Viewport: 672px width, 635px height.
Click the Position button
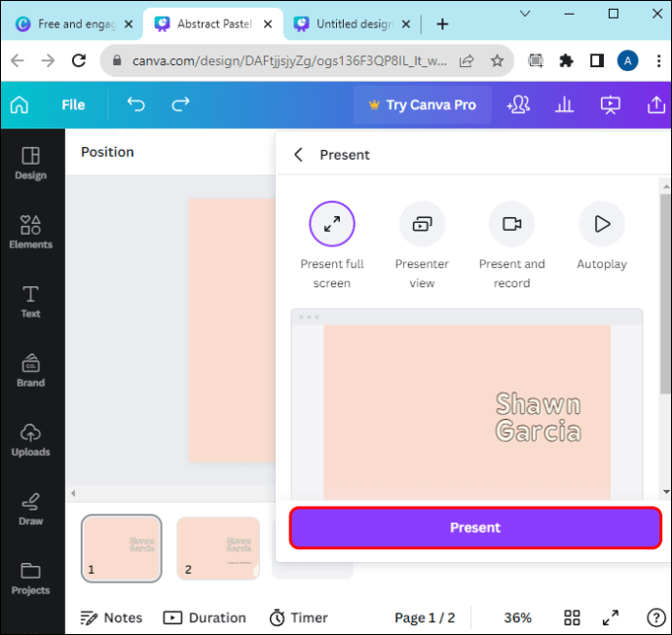click(x=107, y=152)
